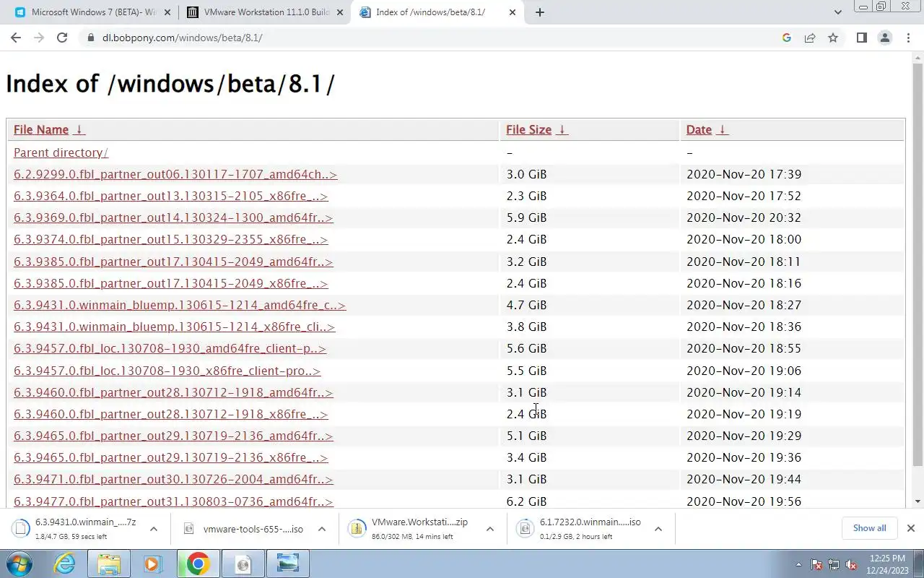Sort by File Name column
Screen dimensions: 924x578
point(41,130)
